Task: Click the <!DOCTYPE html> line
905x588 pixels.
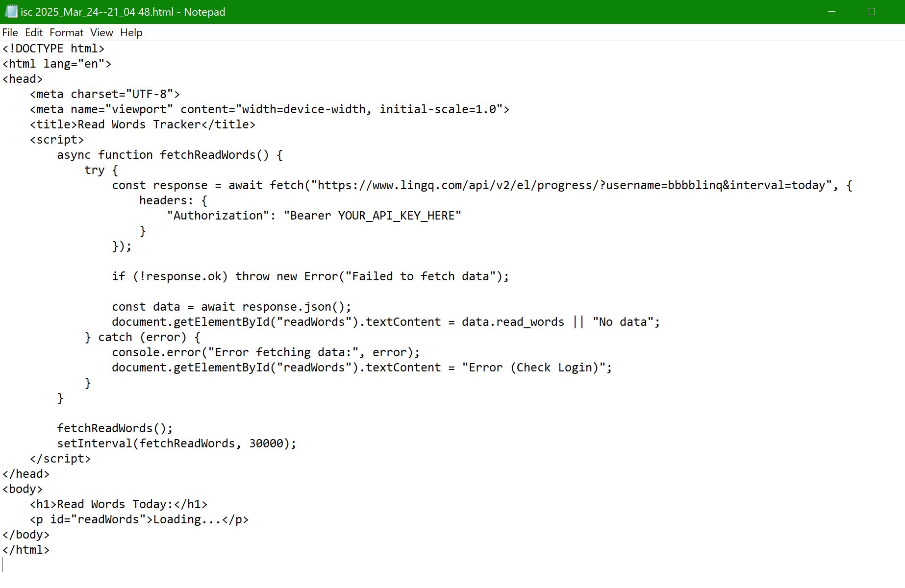Action: pyautogui.click(x=53, y=49)
